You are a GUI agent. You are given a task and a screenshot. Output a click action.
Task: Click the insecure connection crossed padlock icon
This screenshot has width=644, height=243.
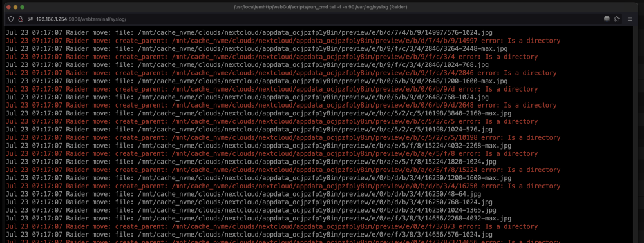[x=20, y=19]
